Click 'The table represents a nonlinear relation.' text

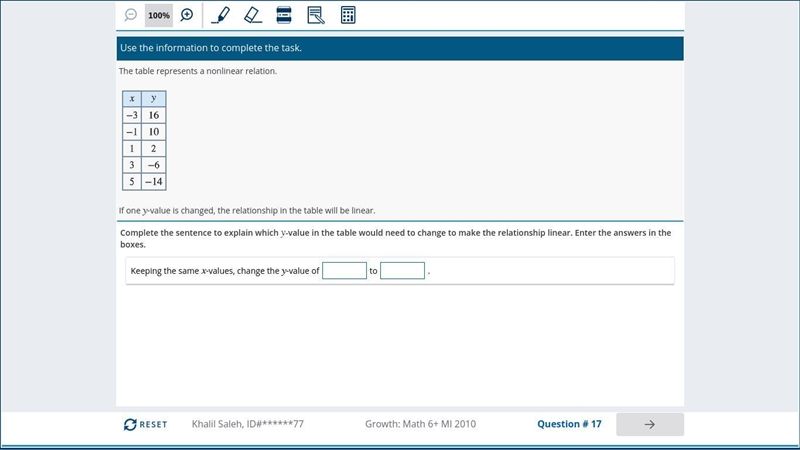tap(198, 71)
